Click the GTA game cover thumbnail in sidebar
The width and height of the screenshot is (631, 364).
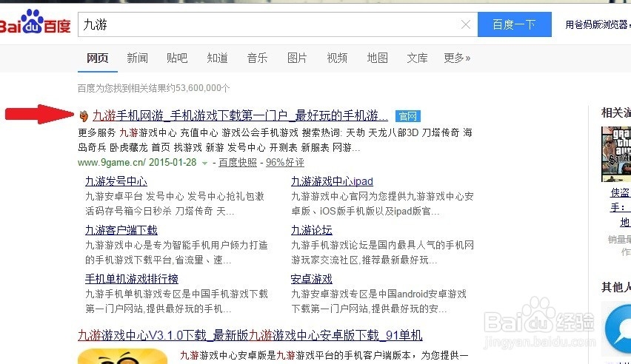point(616,154)
